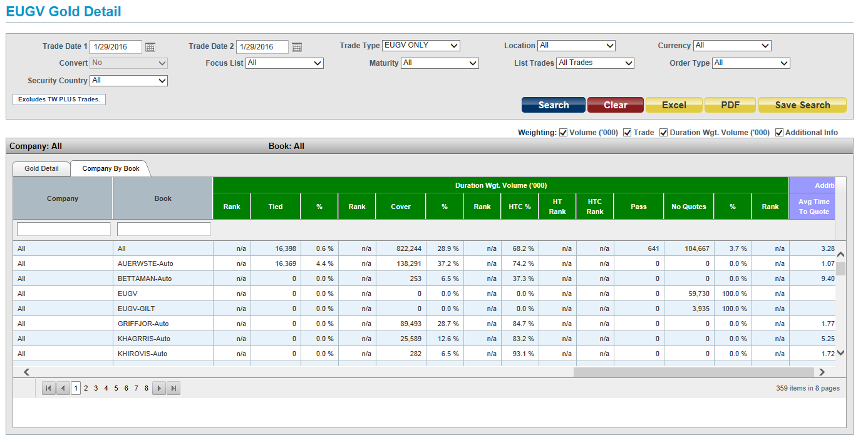The height and width of the screenshot is (445, 868).
Task: Export results with the Excel button
Action: click(x=674, y=105)
